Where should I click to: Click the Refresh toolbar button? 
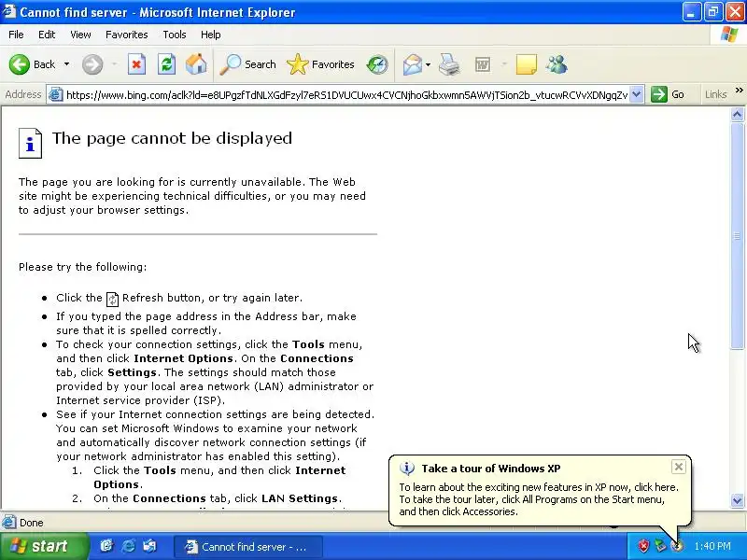(167, 64)
